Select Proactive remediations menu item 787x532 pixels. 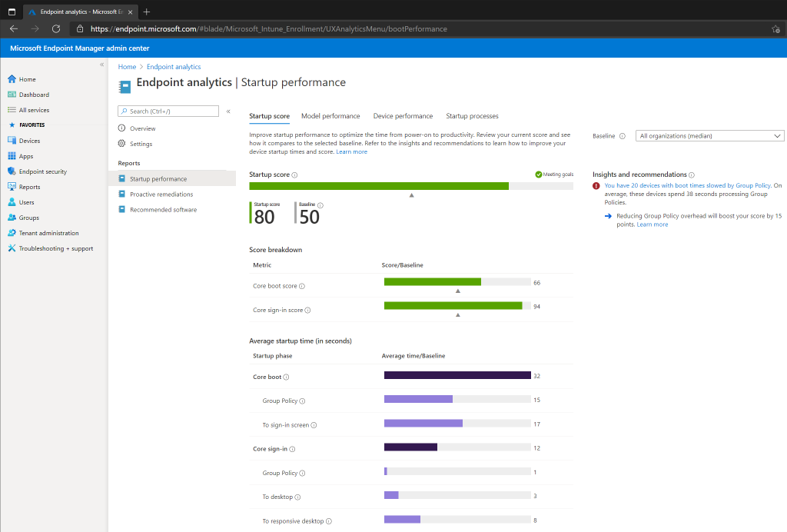pyautogui.click(x=161, y=195)
